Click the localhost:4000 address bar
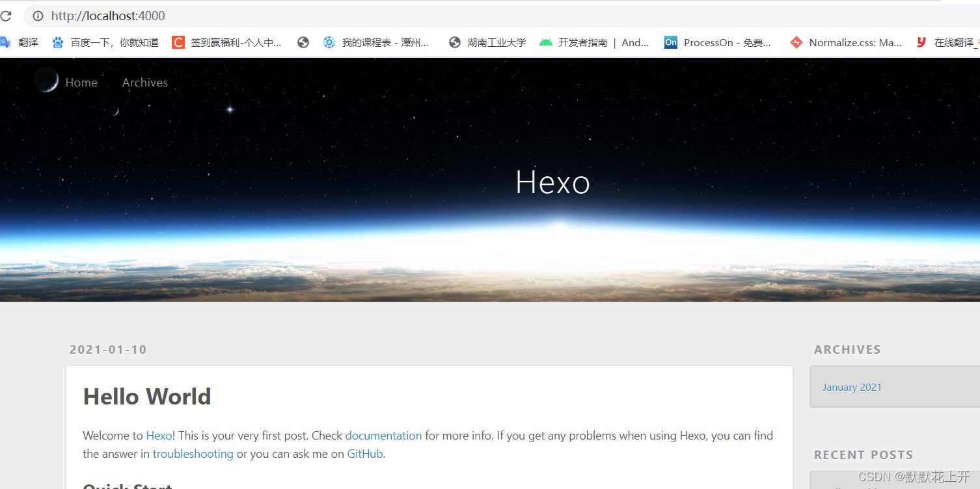This screenshot has height=489, width=980. (501, 16)
